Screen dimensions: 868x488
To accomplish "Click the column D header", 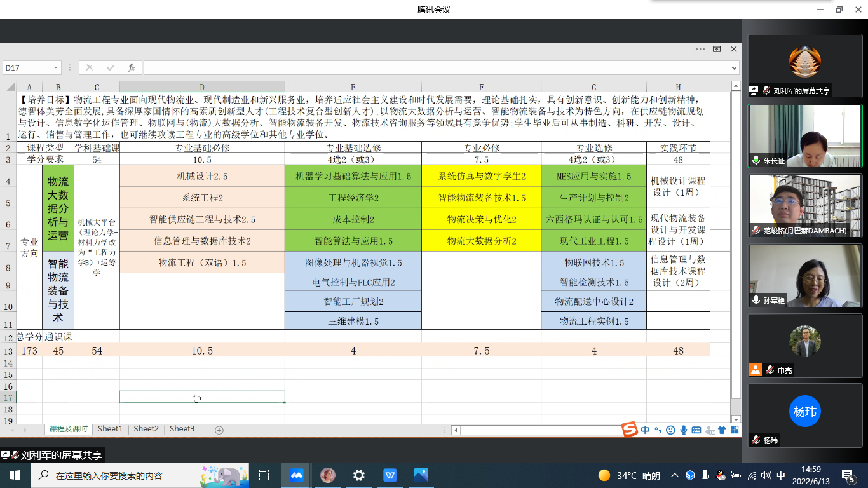I will tap(202, 87).
